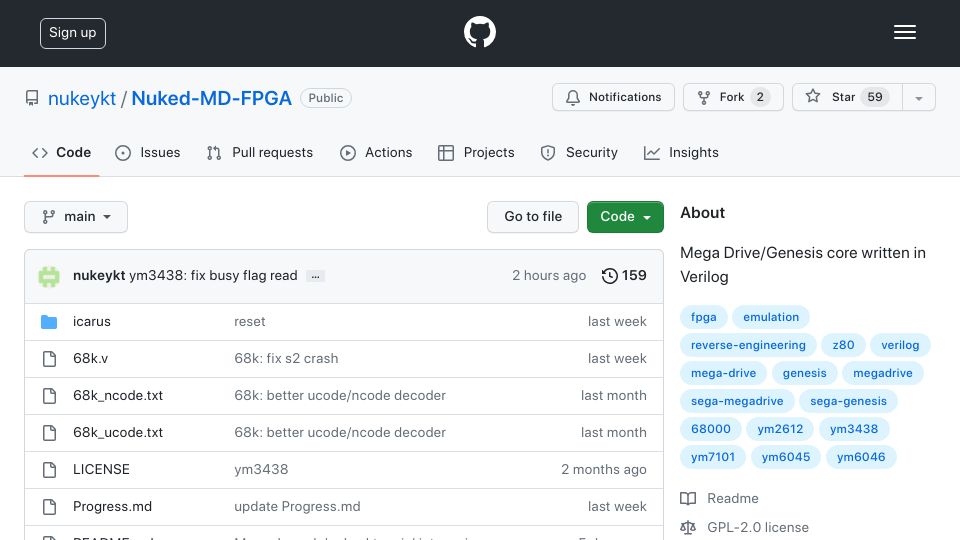Click the ym6046 topic tag
Viewport: 960px width, 540px height.
[861, 457]
